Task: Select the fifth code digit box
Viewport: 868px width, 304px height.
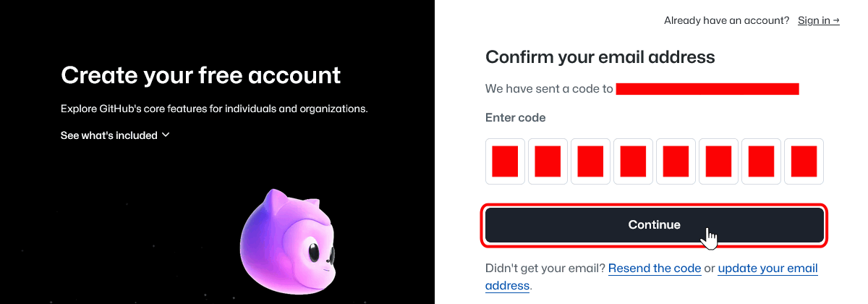Action: 676,161
